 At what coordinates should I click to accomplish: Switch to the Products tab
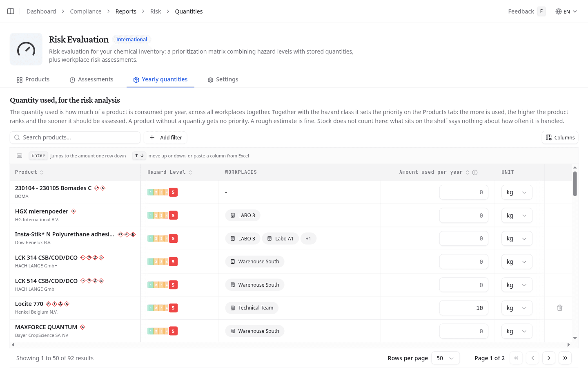33,79
